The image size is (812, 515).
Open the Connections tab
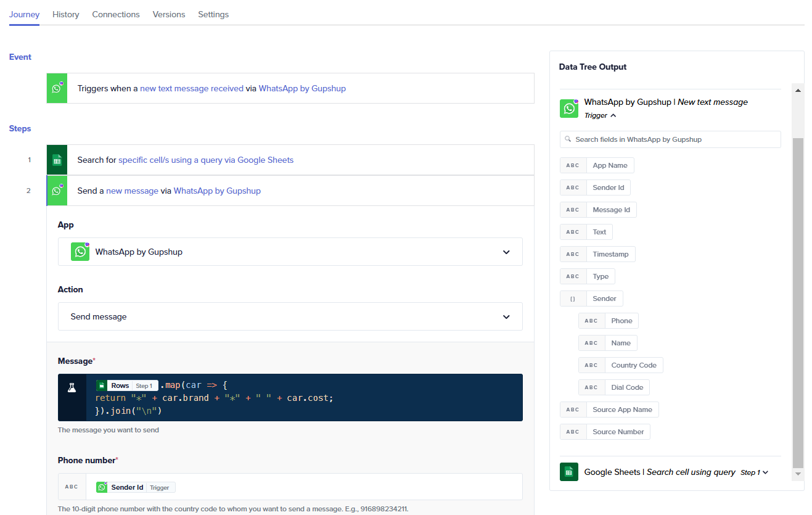(116, 14)
